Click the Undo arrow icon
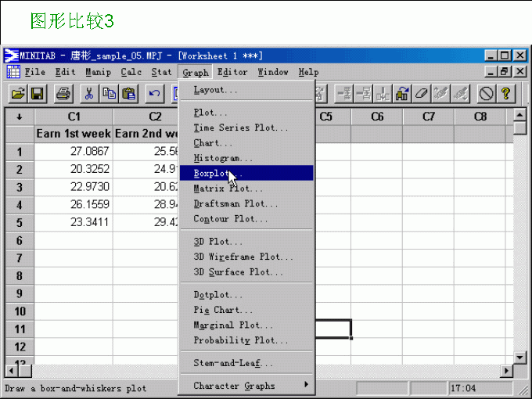Viewport: 532px width, 399px height. tap(155, 94)
